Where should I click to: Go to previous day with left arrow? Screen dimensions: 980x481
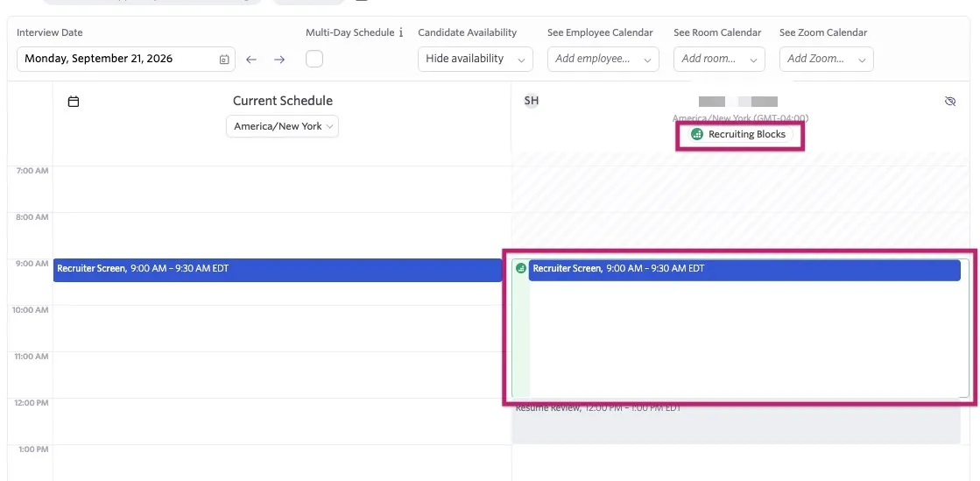[251, 60]
